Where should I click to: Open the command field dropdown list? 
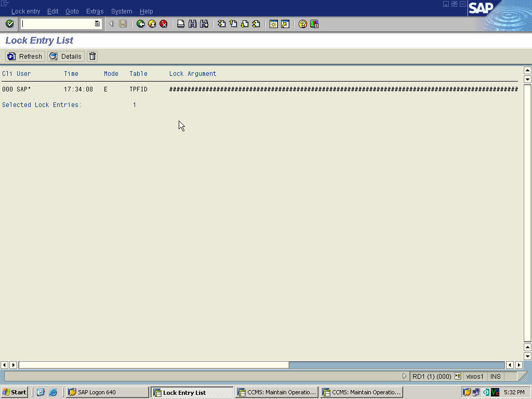click(97, 23)
